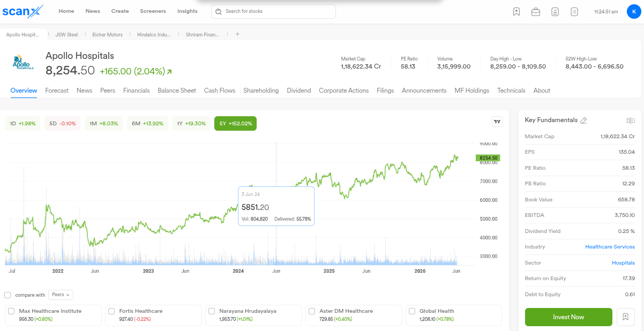The width and height of the screenshot is (644, 331).
Task: Check Global Health peer
Action: [412, 311]
